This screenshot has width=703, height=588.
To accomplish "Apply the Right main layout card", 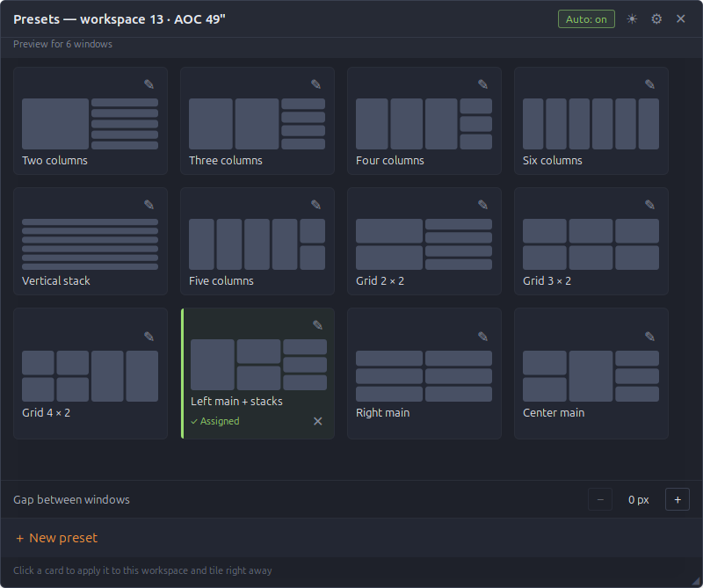I will point(424,374).
